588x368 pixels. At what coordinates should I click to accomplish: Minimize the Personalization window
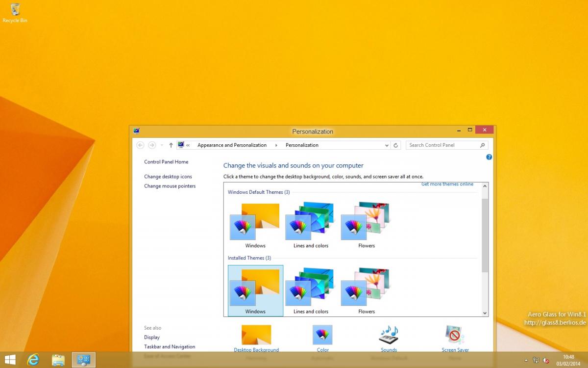click(x=459, y=130)
